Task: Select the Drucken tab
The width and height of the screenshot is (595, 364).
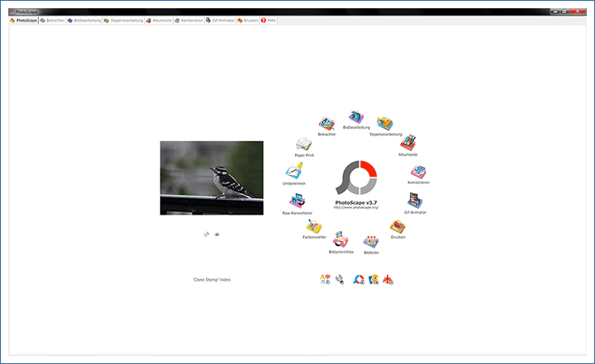Action: pos(248,21)
